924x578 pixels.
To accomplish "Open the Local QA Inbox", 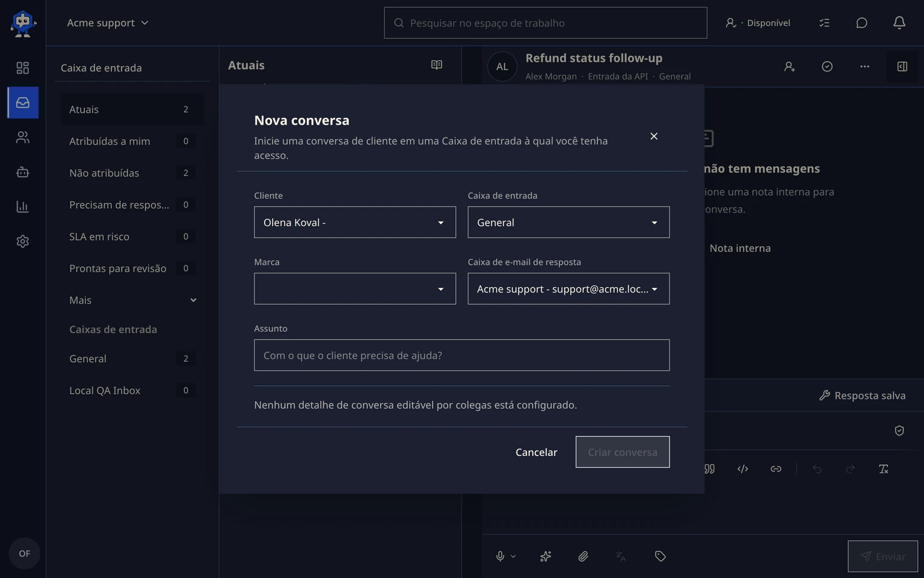I will click(x=132, y=390).
